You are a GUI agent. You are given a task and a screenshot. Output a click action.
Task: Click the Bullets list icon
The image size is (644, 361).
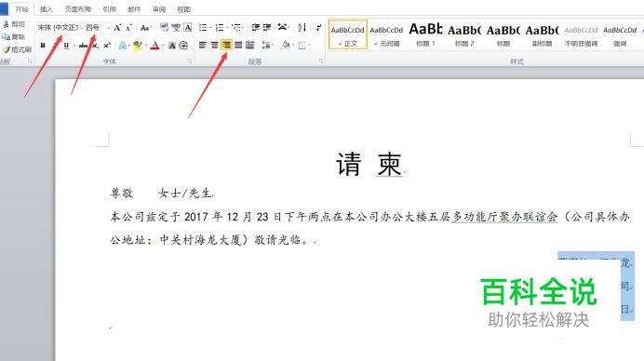click(x=203, y=28)
